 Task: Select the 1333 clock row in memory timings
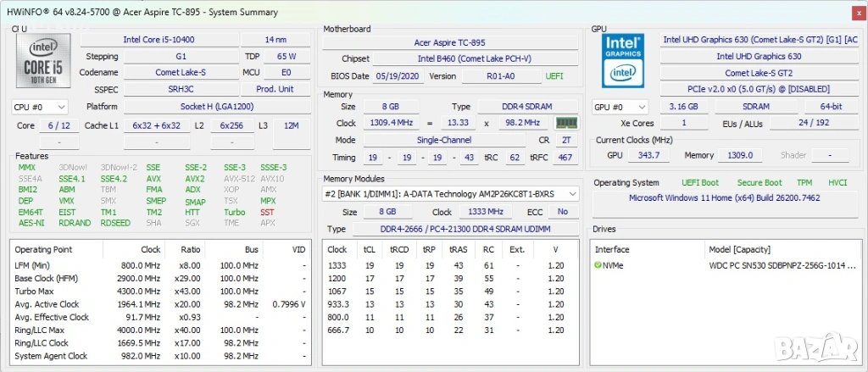point(337,265)
